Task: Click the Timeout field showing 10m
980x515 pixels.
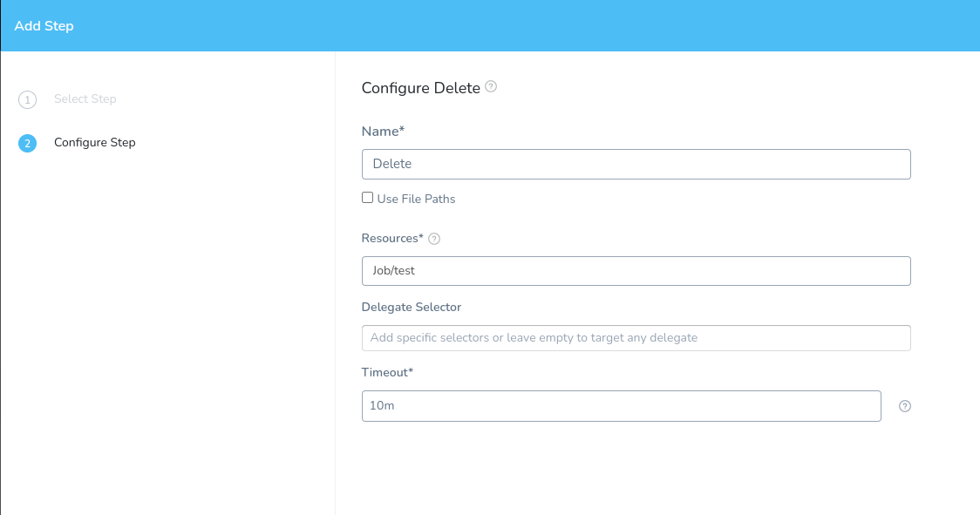Action: pyautogui.click(x=621, y=406)
